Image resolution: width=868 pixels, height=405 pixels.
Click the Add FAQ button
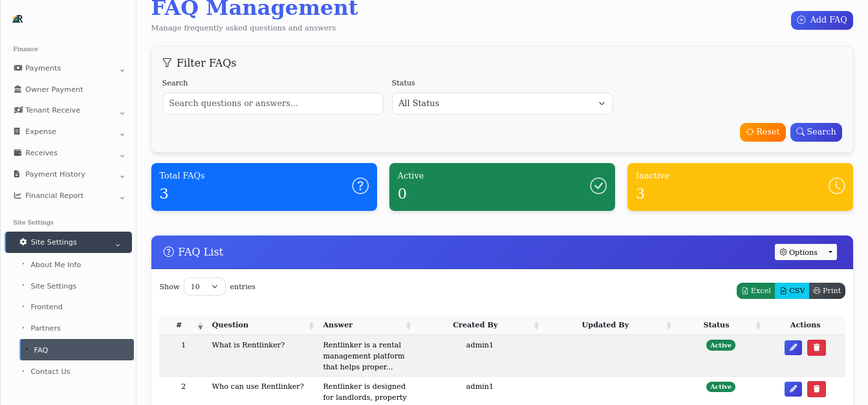click(821, 20)
